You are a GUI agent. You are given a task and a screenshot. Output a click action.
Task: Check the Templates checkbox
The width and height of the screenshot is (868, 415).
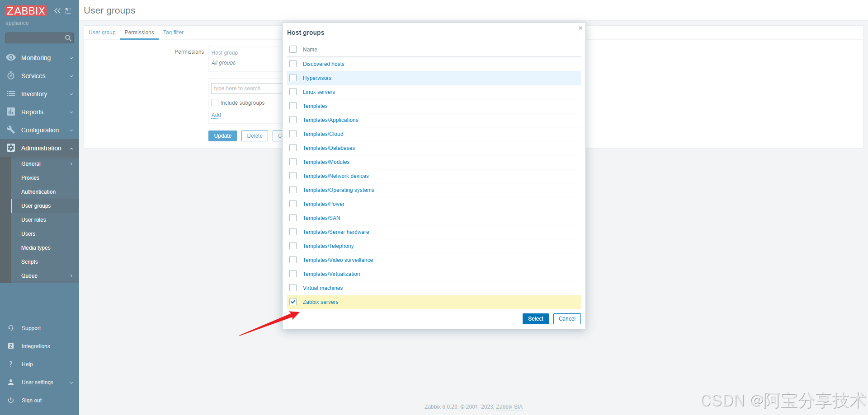[x=293, y=106]
